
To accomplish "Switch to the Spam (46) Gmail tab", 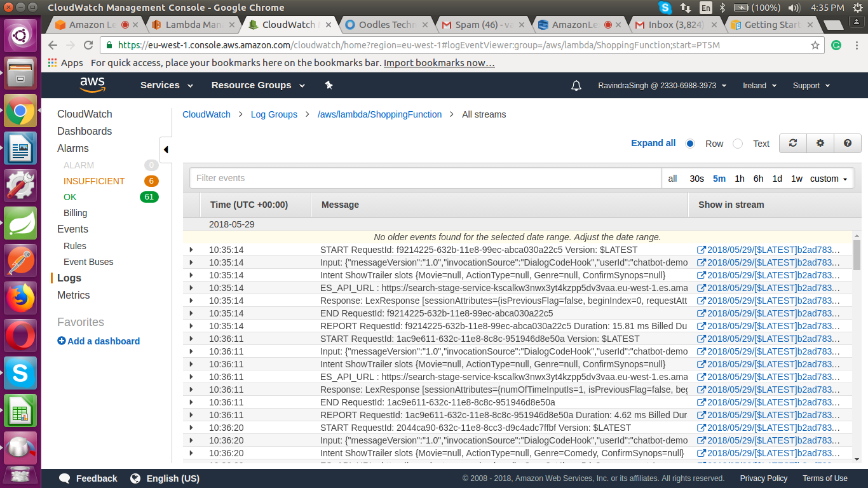I will (482, 25).
